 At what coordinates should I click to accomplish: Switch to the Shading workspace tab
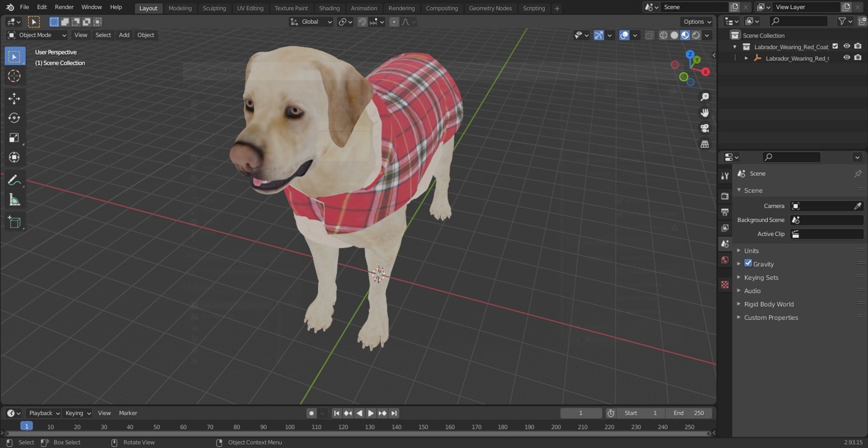[329, 8]
